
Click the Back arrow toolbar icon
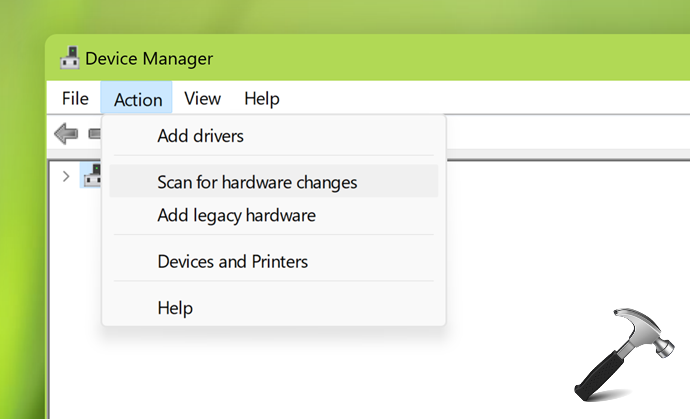pos(66,133)
